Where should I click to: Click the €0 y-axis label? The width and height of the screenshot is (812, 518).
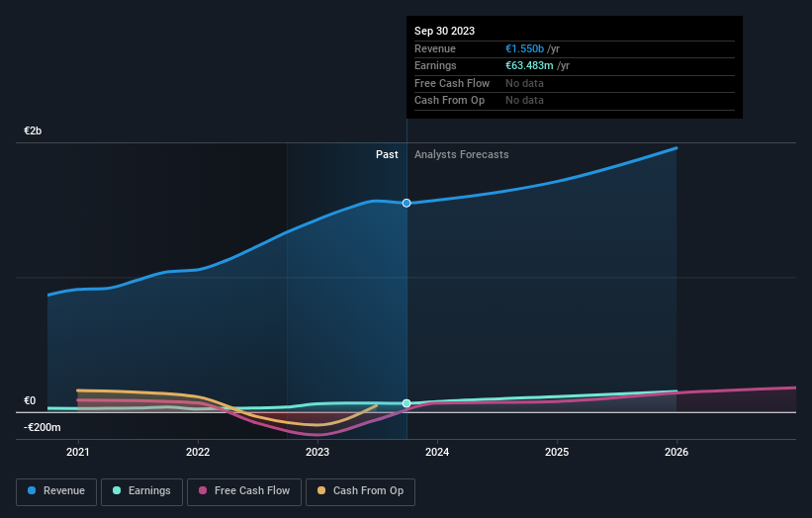[30, 400]
